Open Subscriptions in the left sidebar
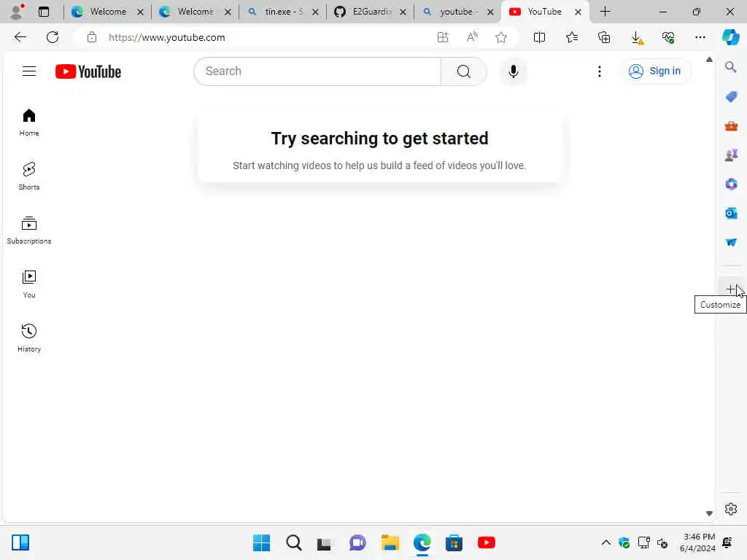 (x=29, y=230)
